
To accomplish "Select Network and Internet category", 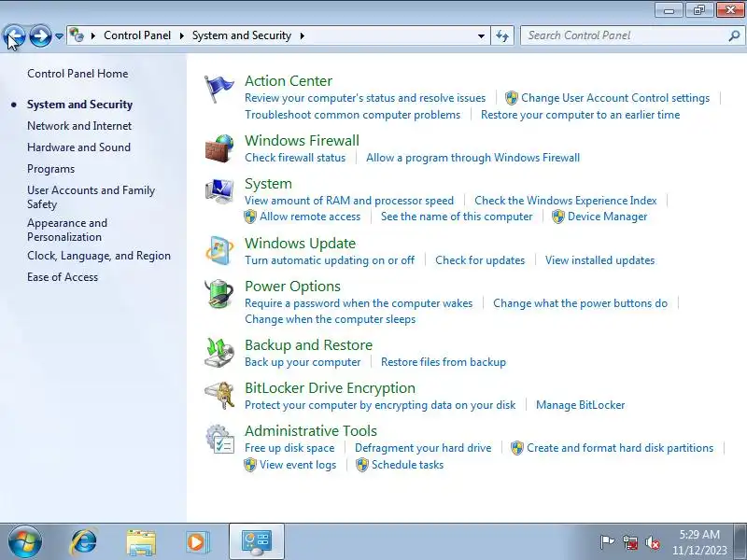I will click(79, 126).
